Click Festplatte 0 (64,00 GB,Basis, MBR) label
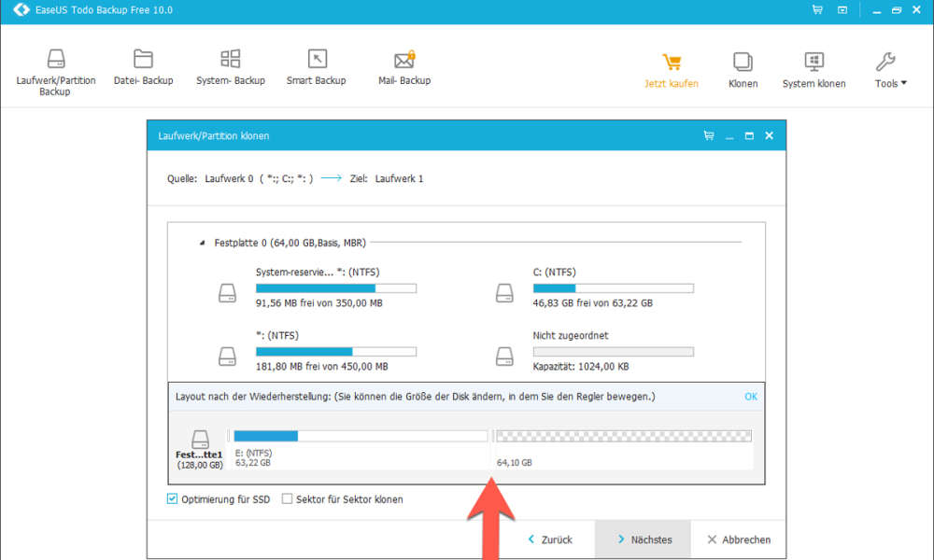Image resolution: width=934 pixels, height=560 pixels. click(290, 243)
